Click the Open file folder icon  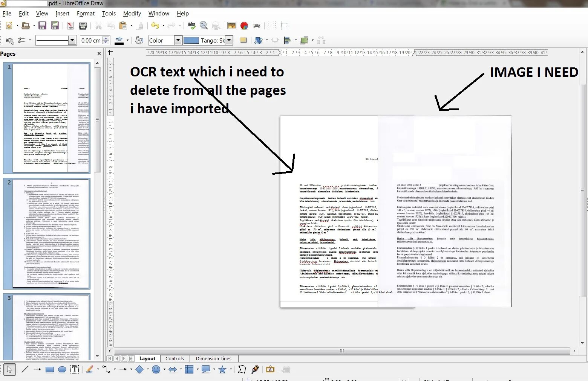tap(25, 26)
